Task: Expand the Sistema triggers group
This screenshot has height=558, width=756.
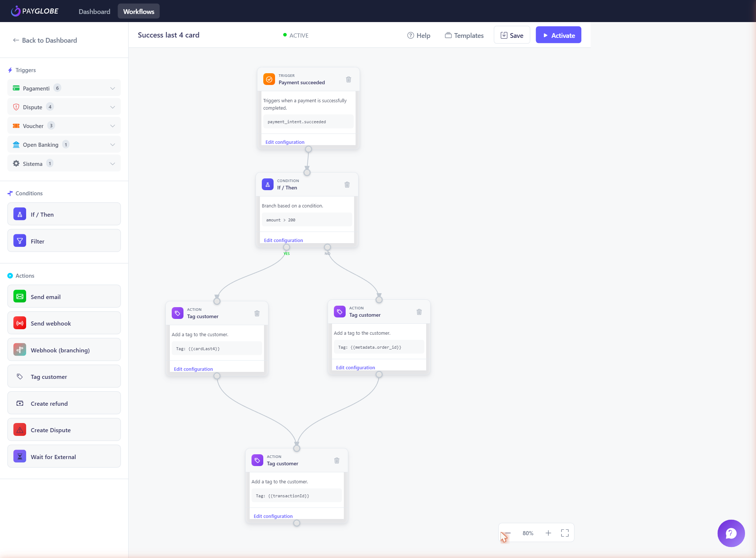Action: click(x=64, y=164)
